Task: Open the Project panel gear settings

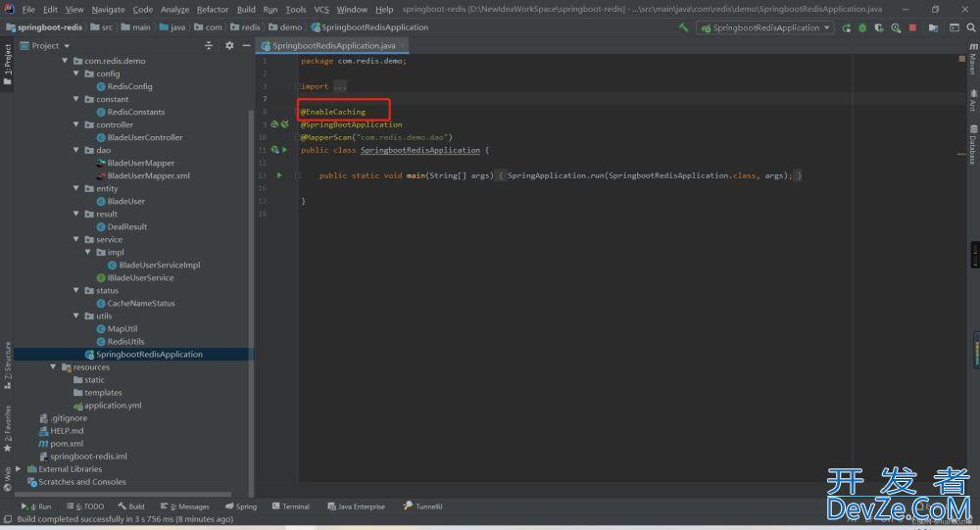Action: (x=229, y=46)
